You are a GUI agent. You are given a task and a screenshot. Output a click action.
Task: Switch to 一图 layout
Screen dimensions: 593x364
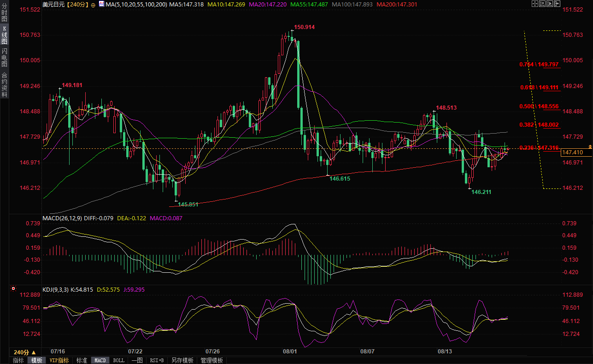tap(137, 360)
